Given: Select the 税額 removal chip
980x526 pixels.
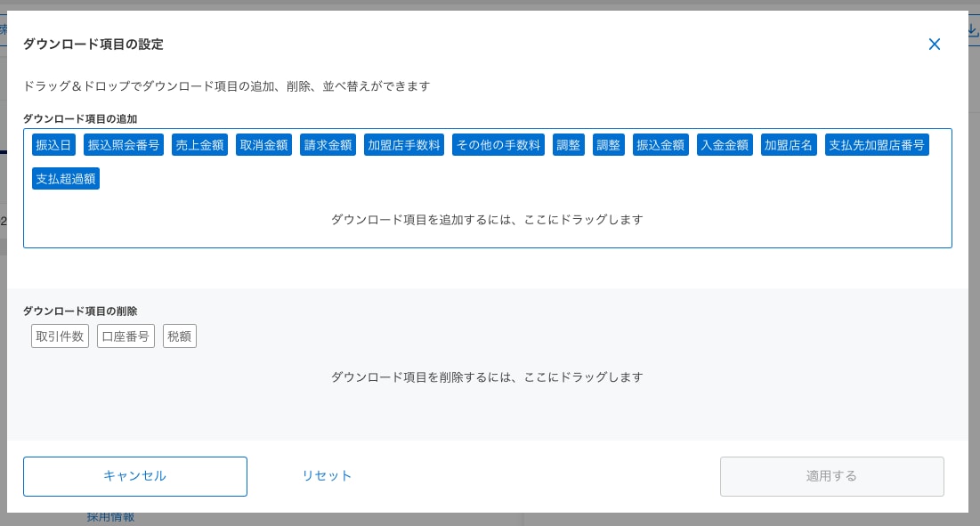Looking at the screenshot, I should point(180,336).
